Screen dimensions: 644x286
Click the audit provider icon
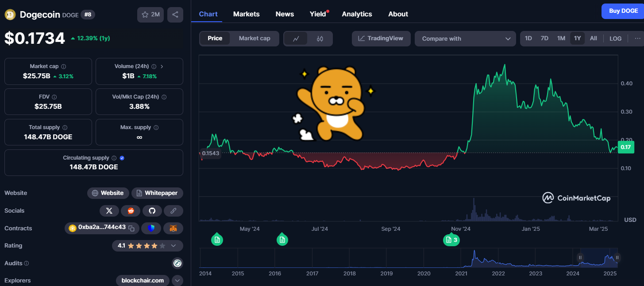coord(177,263)
